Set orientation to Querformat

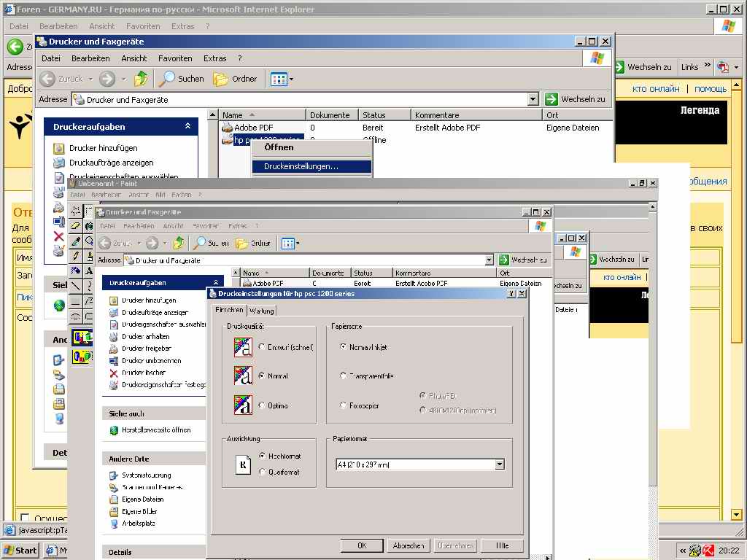point(262,472)
